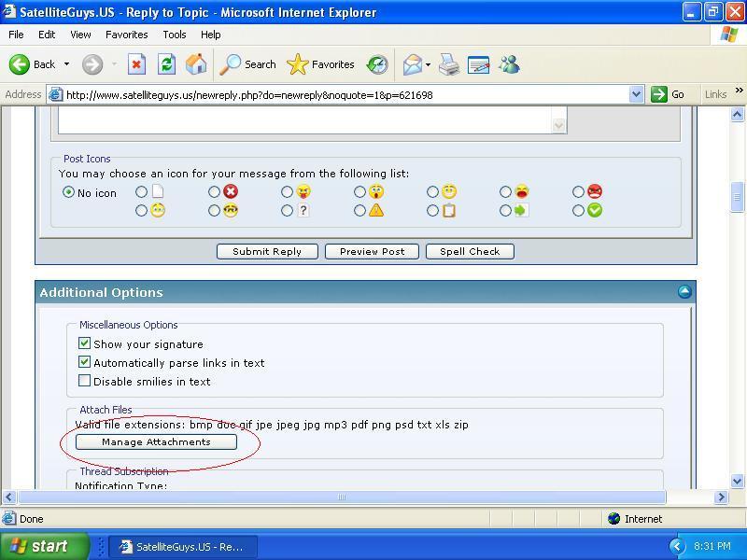This screenshot has width=747, height=560.
Task: Select the angry red face post icon
Action: 578,192
